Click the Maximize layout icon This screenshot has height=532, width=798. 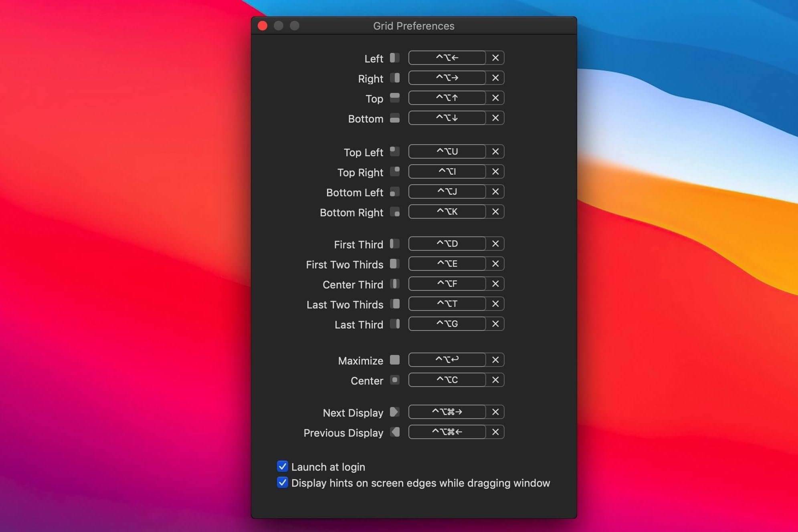(x=395, y=360)
